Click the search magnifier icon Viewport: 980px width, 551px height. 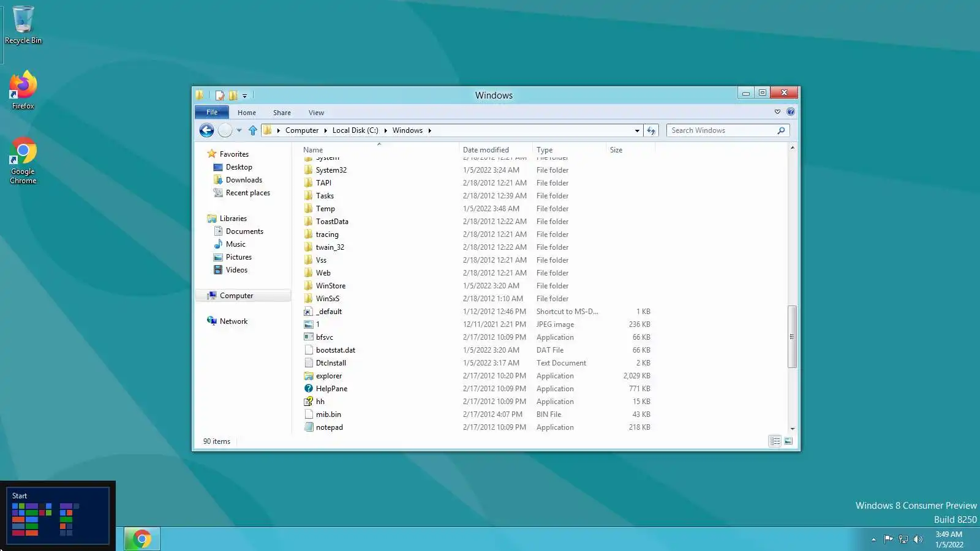(x=781, y=130)
